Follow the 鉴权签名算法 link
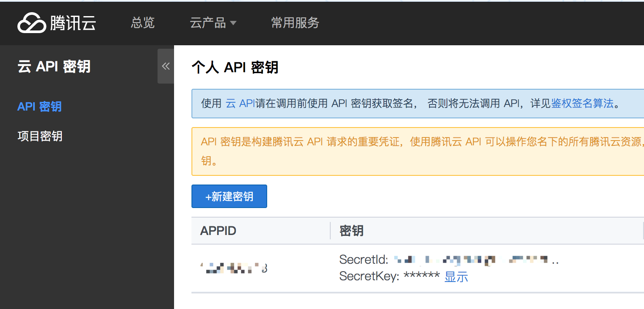Viewport: 644px width, 309px height. 582,104
